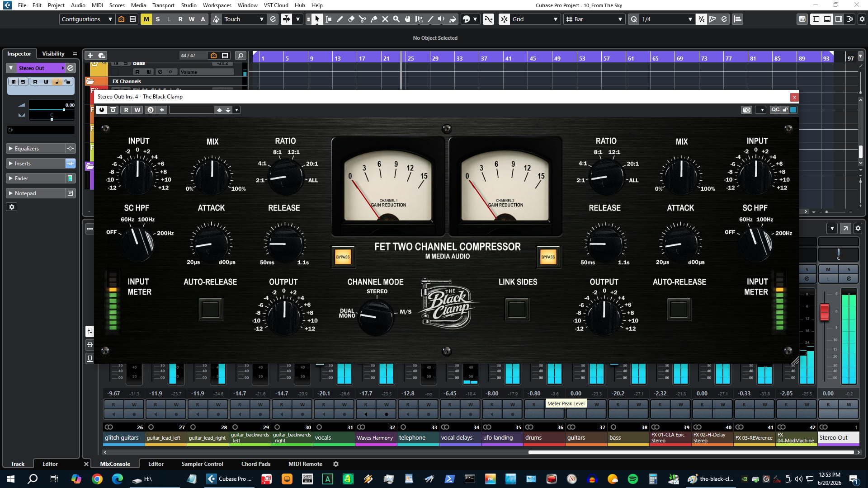Viewport: 868px width, 488px height.
Task: Toggle right AUTO-RELEASE switch
Action: click(679, 310)
